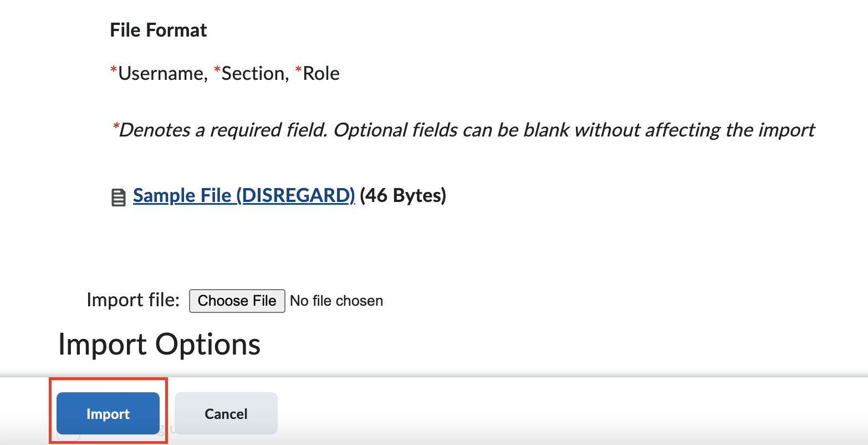Click the red asterisk before Role
Screen dimensions: 868x445
point(299,70)
